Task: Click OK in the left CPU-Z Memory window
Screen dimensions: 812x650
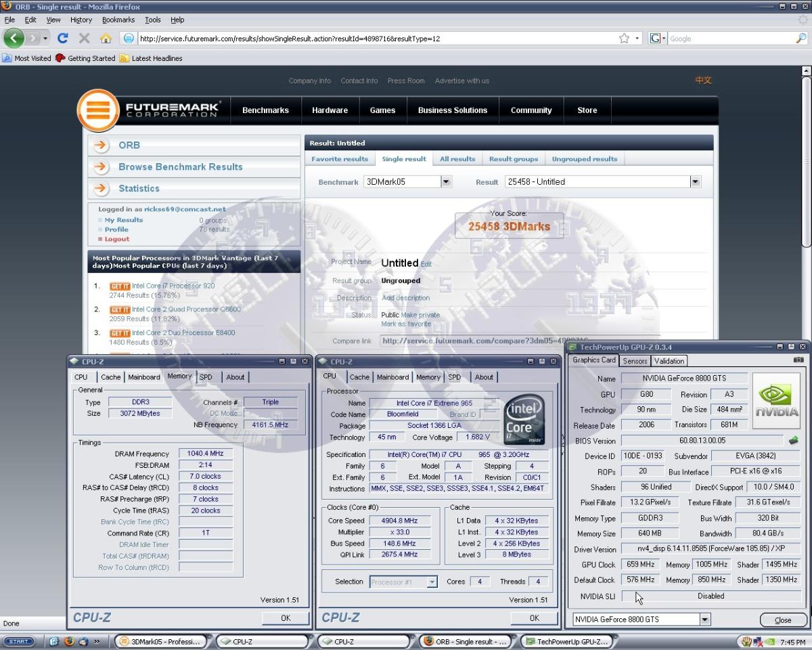Action: coord(286,617)
